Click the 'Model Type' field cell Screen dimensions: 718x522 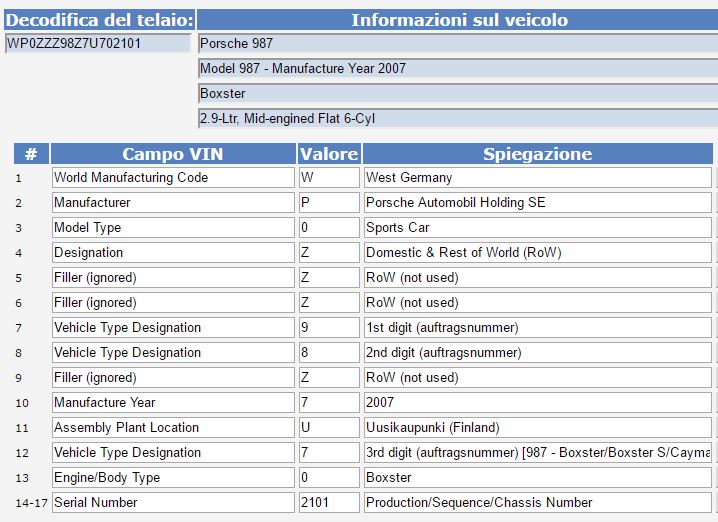tap(173, 228)
